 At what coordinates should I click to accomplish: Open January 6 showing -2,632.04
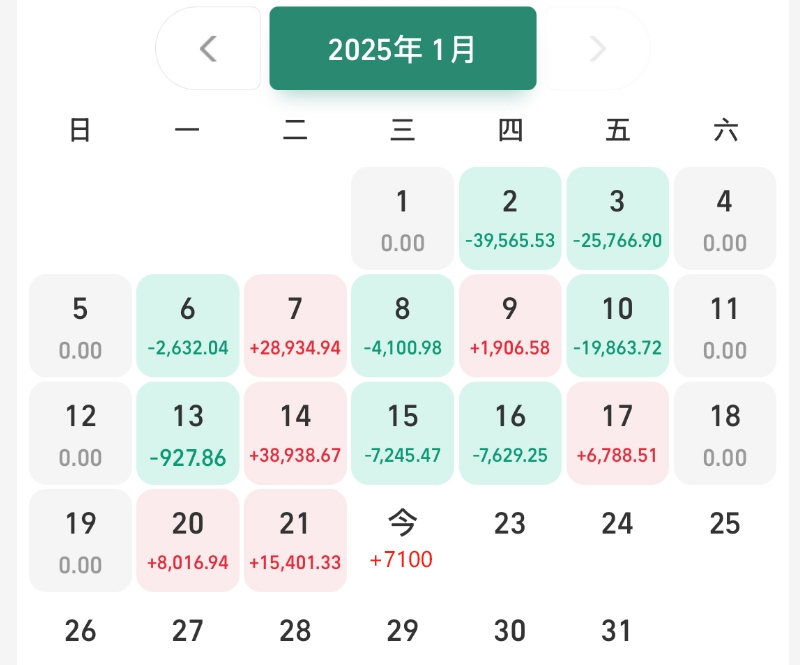[188, 326]
